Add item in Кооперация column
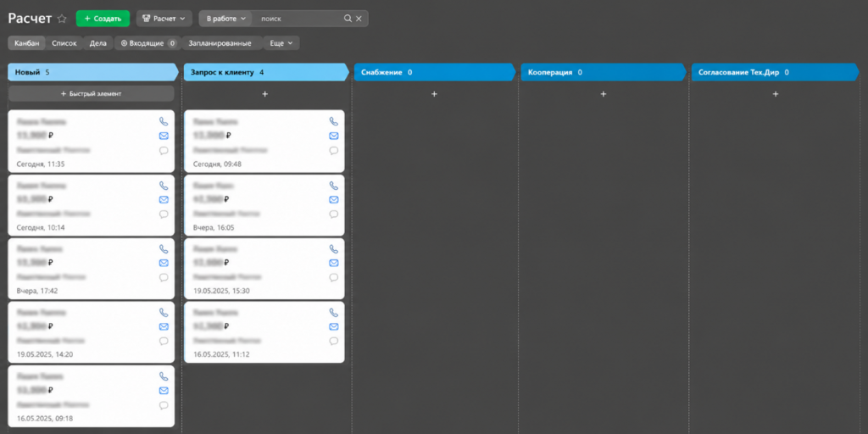Image resolution: width=868 pixels, height=434 pixels. pos(604,94)
